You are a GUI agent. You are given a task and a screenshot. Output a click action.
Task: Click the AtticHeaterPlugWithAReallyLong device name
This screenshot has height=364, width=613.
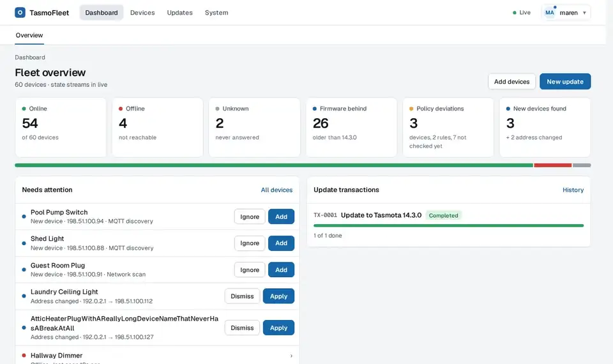125,323
